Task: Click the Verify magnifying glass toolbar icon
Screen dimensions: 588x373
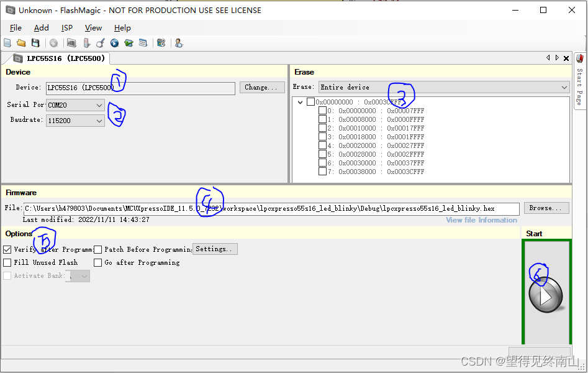Action: coord(100,43)
